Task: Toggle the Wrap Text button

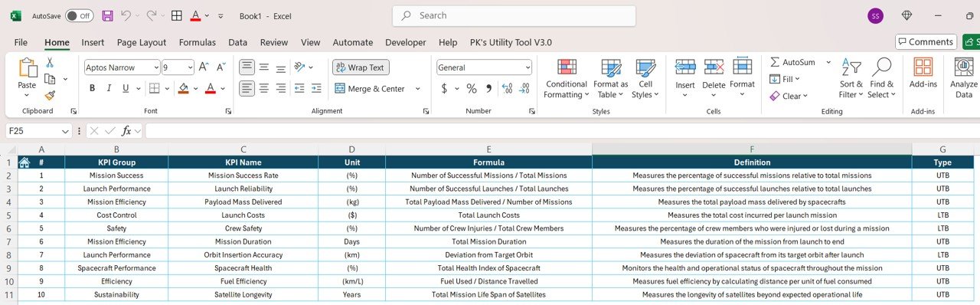Action: [361, 67]
